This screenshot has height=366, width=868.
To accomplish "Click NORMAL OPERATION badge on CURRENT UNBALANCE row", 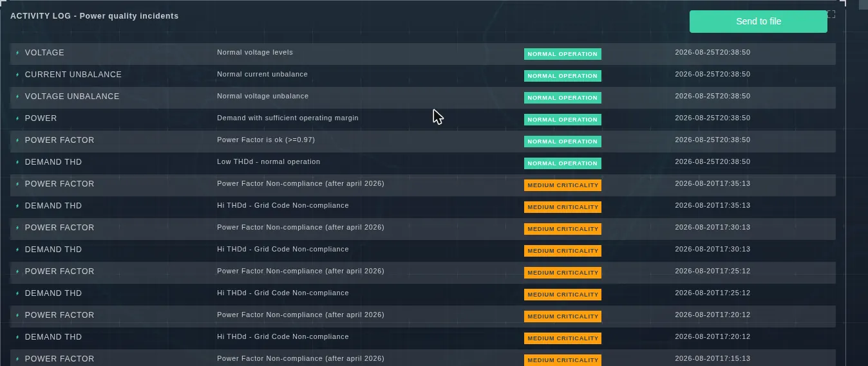I will (x=562, y=76).
